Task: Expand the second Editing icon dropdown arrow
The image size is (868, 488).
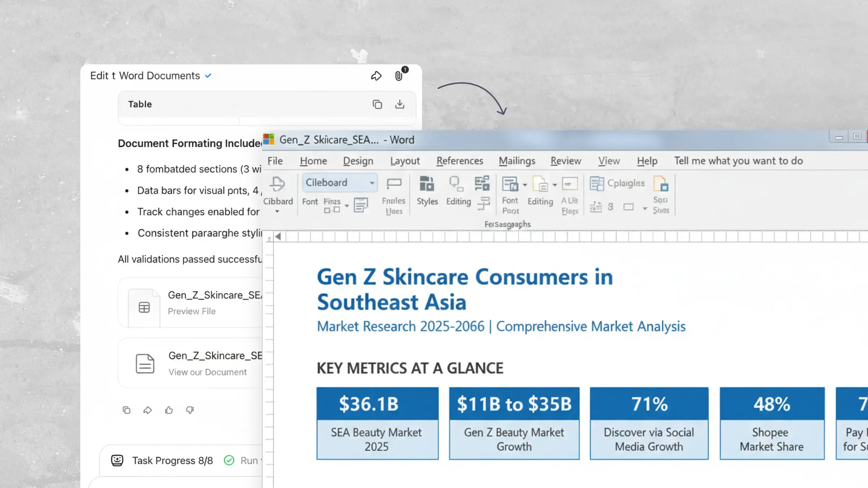Action: click(x=554, y=185)
